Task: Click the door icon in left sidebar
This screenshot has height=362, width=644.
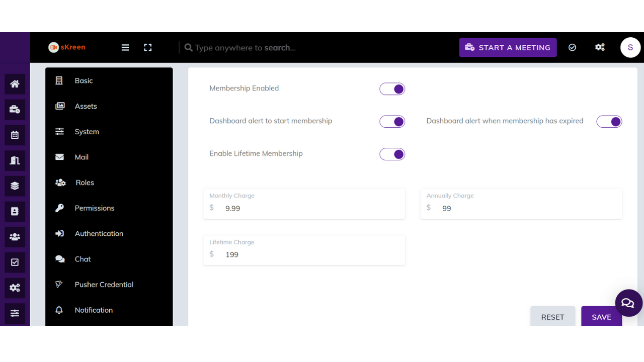Action: pos(15,160)
